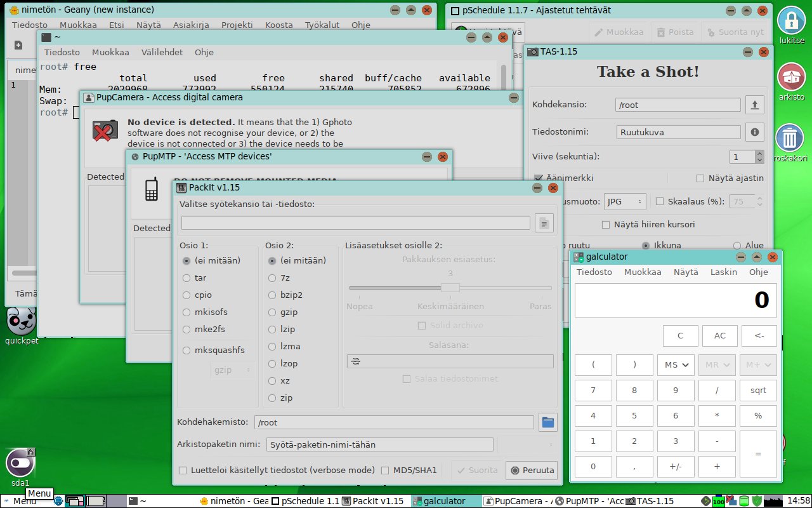
Task: Click Viive seconds spinner arrows
Action: (x=759, y=157)
